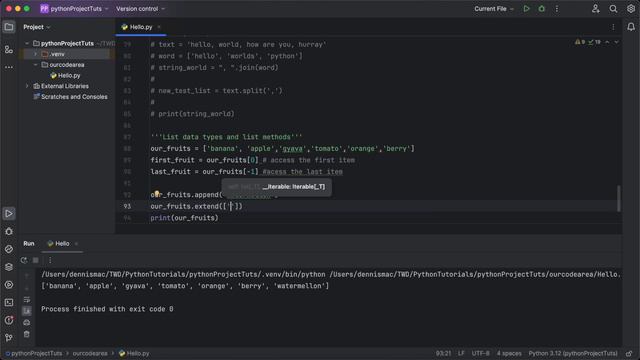Go to previous highlighted problem arrow
Screen dimensions: 640x360
[x=607, y=42]
